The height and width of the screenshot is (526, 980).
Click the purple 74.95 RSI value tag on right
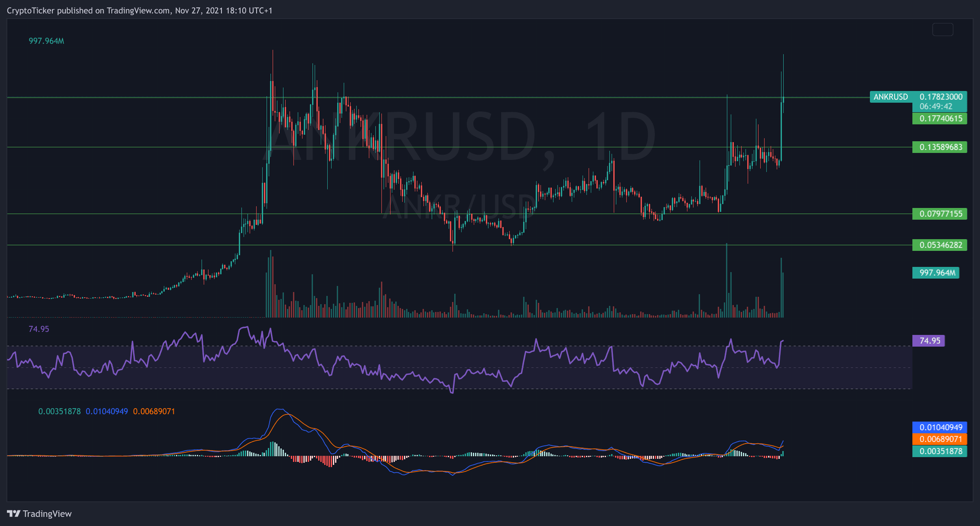929,341
